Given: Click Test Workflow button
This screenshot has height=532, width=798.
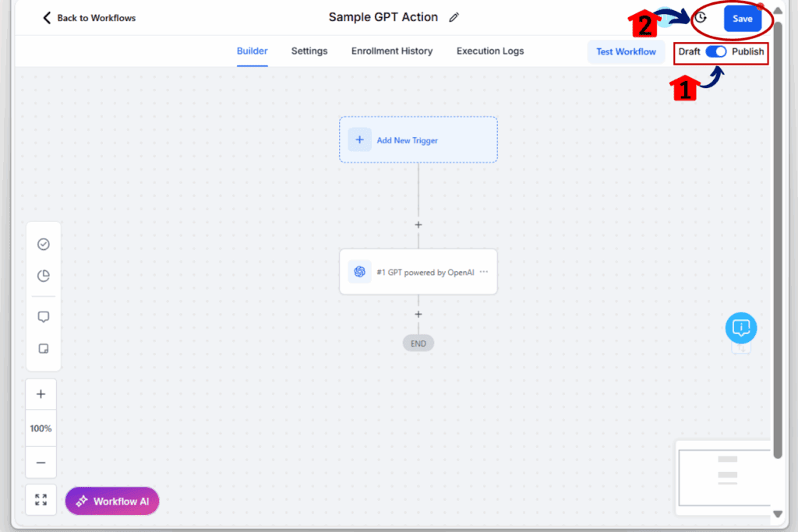Looking at the screenshot, I should click(626, 52).
